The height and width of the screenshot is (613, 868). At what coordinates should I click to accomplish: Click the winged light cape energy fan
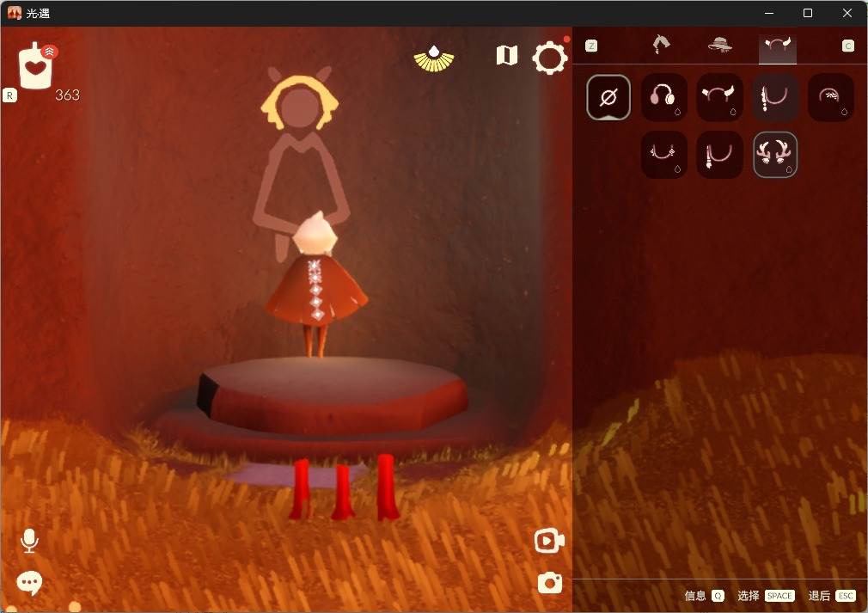[434, 60]
